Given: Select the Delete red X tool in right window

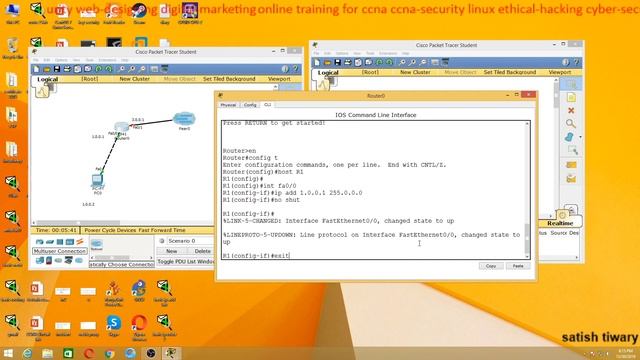Looking at the screenshot, I should click(571, 111).
